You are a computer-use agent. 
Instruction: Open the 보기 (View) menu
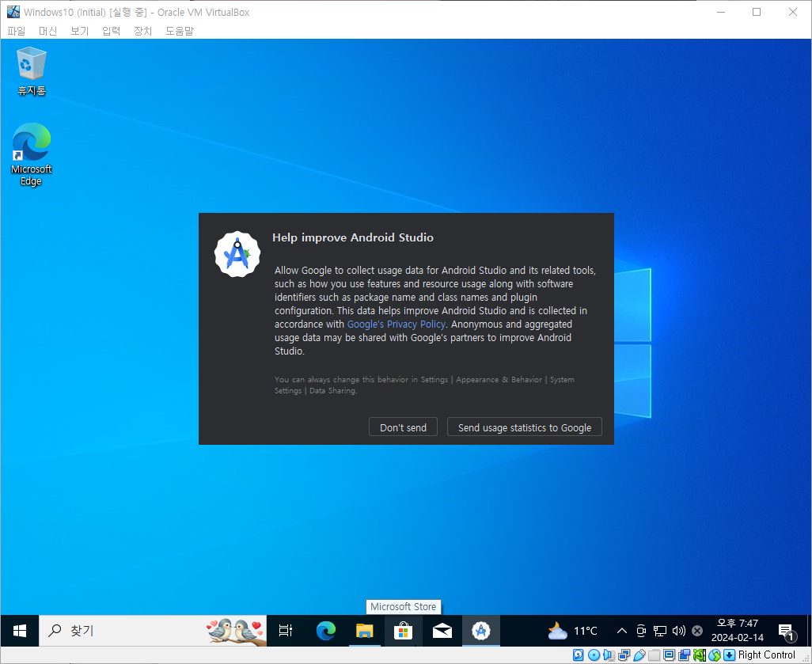[80, 31]
